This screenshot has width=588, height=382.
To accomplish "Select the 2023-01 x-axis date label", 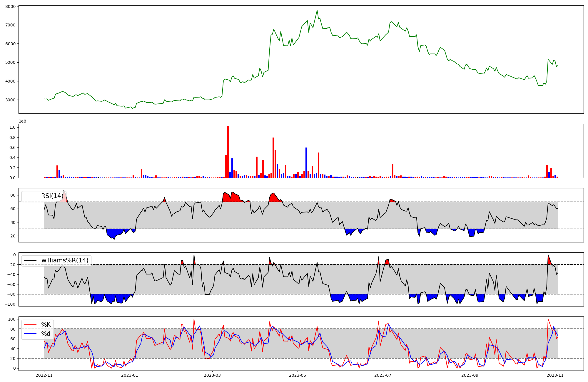I will coord(129,375).
